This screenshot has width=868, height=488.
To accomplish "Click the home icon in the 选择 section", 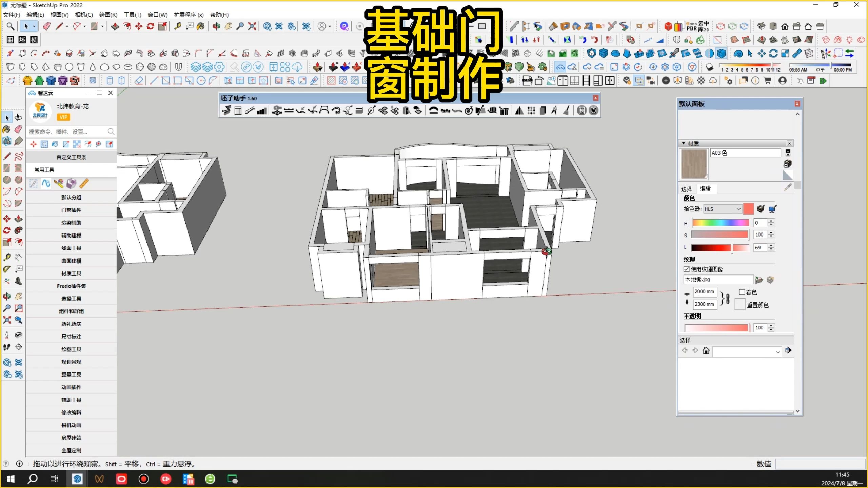I will [707, 351].
